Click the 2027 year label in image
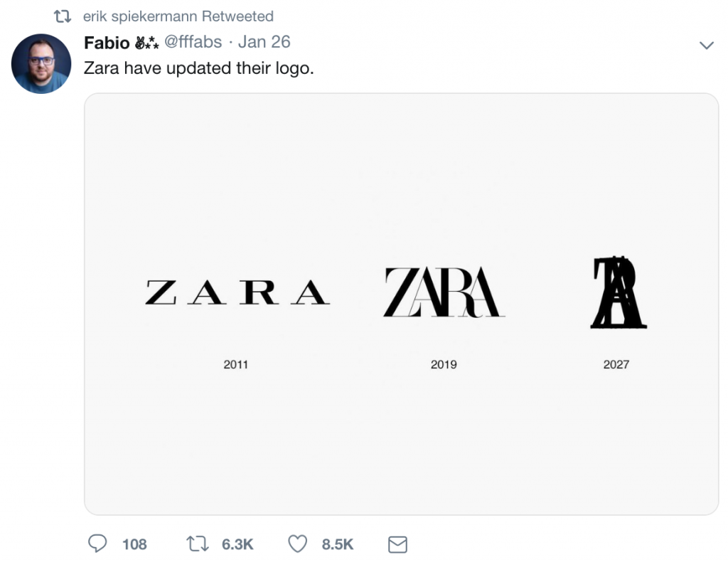728x562 pixels. 616,365
